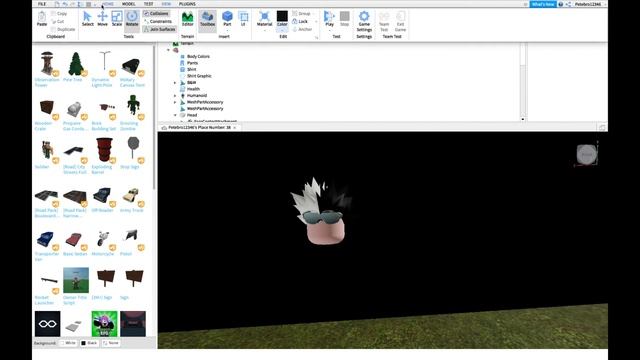Click the Duplicate button
The height and width of the screenshot is (360, 640).
point(63,29)
